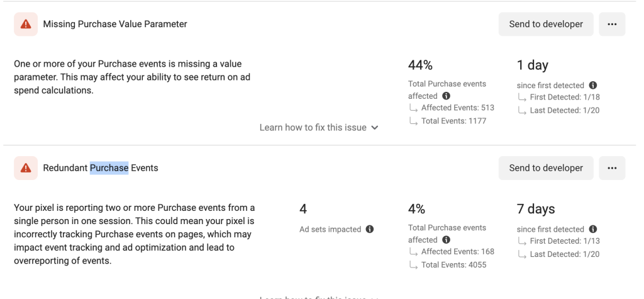The width and height of the screenshot is (644, 299).
Task: Click the Total Events: 4055 line
Action: tap(453, 265)
